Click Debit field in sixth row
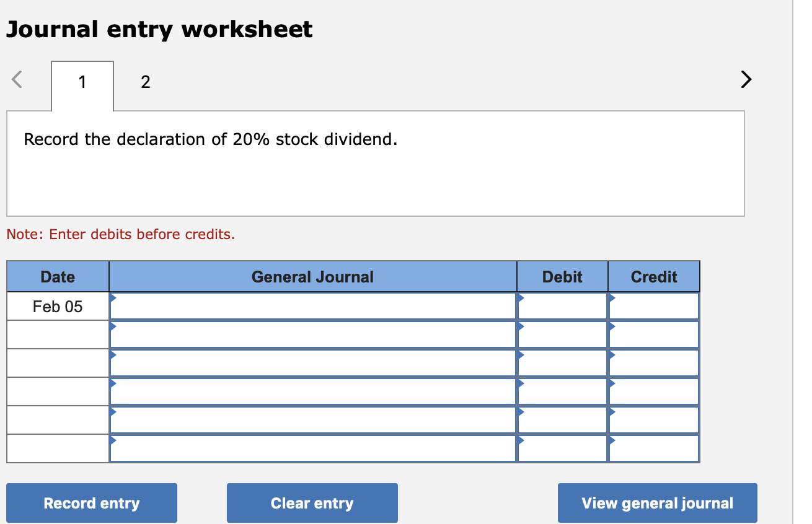The image size is (812, 524). (562, 448)
